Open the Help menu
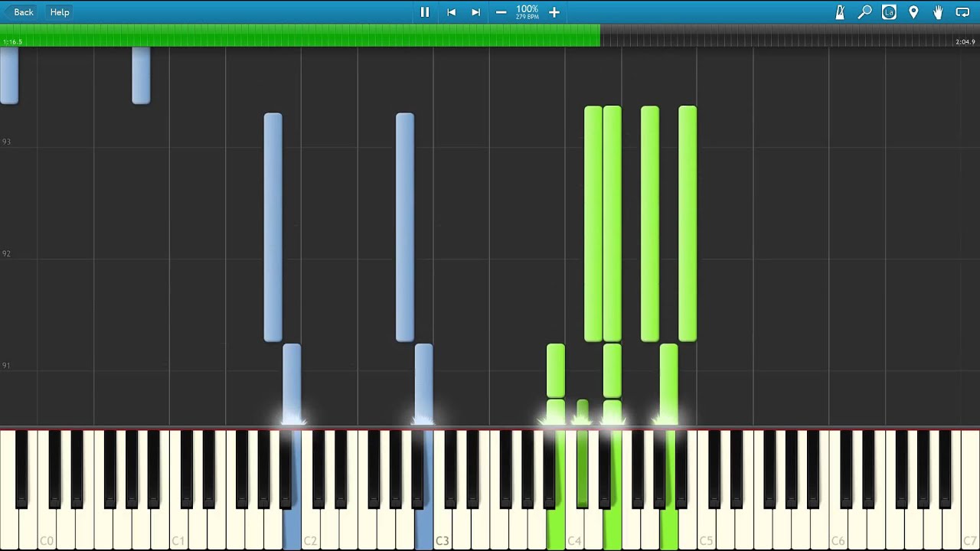 coord(60,12)
